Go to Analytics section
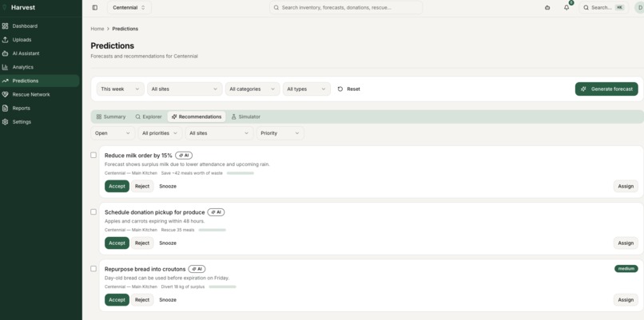The height and width of the screenshot is (320, 644). [39, 67]
